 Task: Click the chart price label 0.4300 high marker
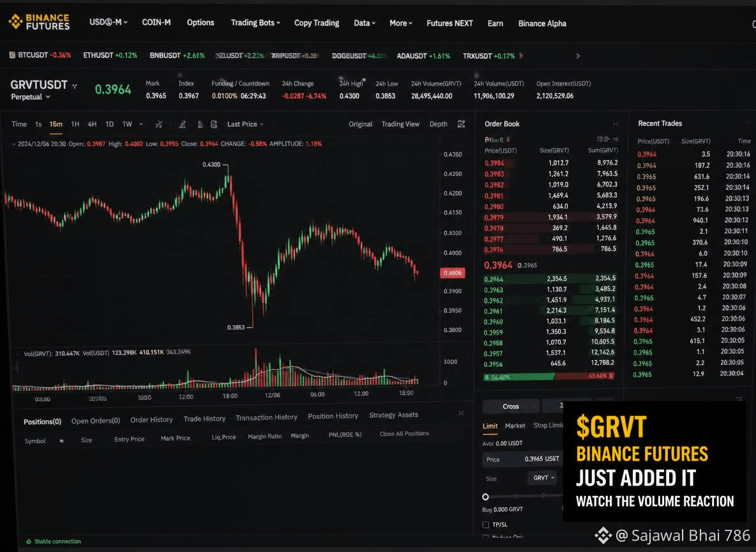(211, 165)
